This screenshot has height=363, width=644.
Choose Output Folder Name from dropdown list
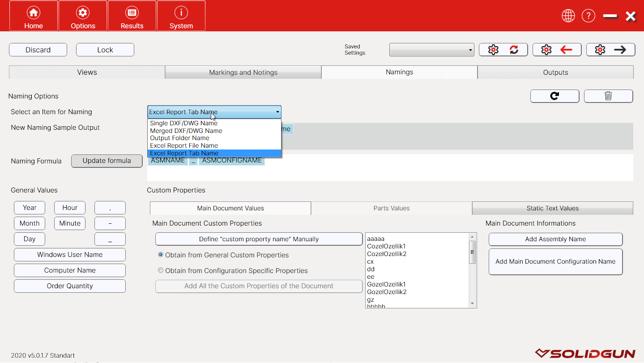click(x=179, y=138)
